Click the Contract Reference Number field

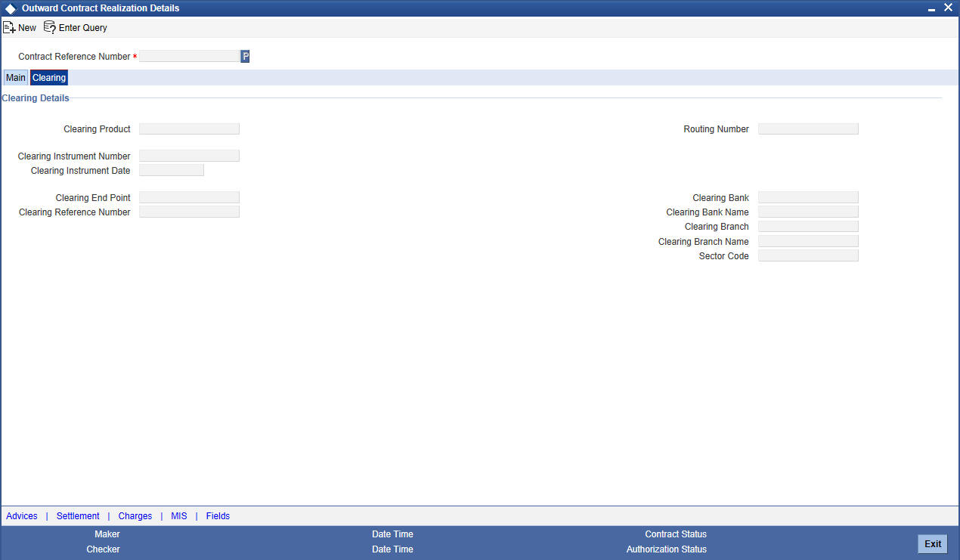click(189, 56)
